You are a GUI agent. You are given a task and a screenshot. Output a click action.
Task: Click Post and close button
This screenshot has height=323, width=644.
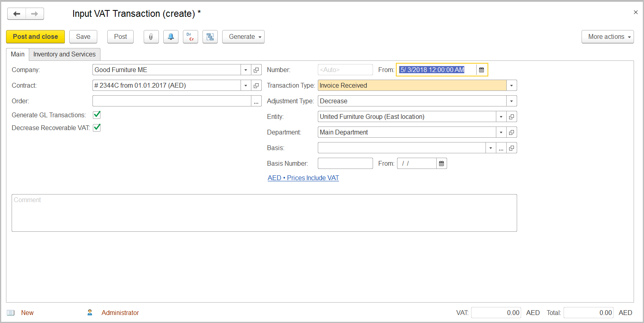point(35,37)
